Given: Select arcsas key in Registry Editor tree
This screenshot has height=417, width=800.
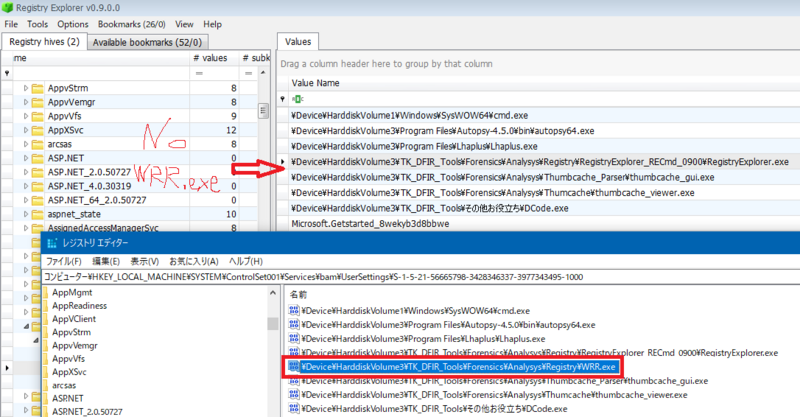Looking at the screenshot, I should [64, 385].
